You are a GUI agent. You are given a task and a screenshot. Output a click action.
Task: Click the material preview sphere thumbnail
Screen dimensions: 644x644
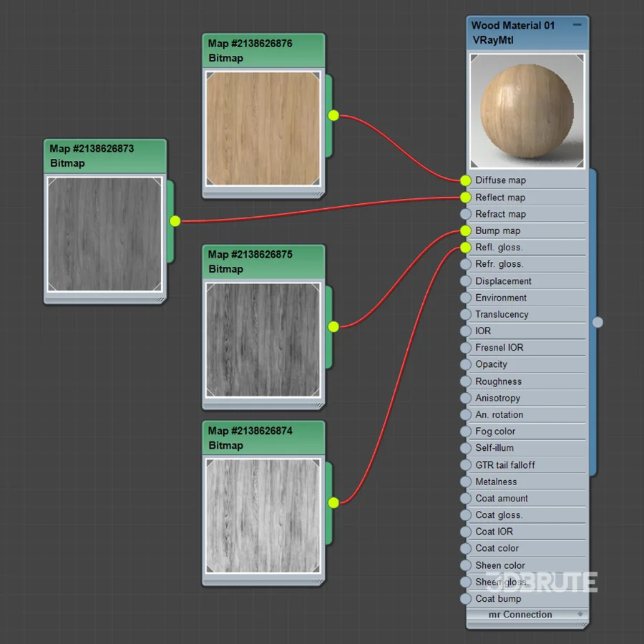tap(527, 111)
